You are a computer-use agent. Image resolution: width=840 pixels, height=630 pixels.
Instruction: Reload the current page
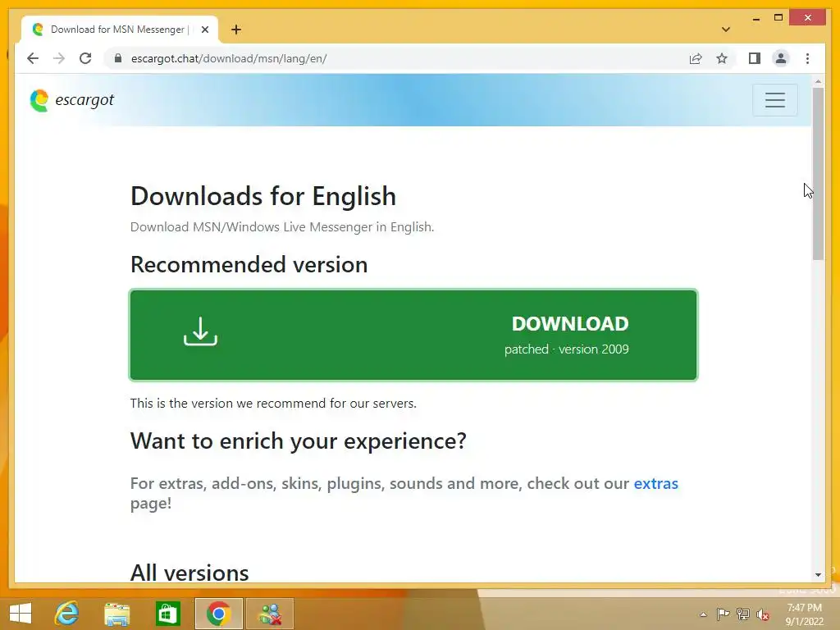pyautogui.click(x=85, y=58)
